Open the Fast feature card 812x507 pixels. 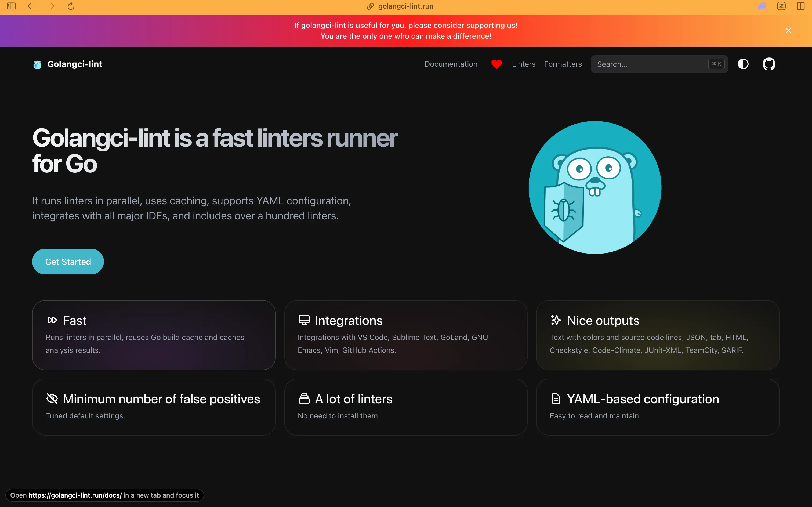click(154, 335)
